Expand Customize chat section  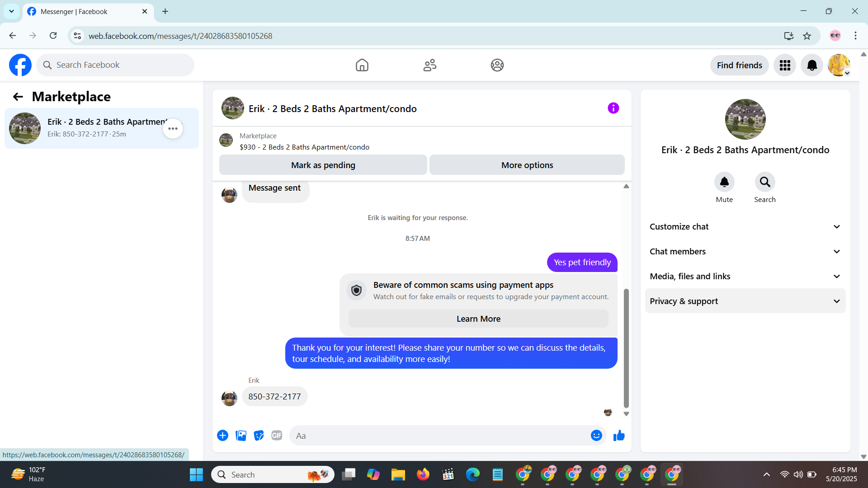[745, 227]
